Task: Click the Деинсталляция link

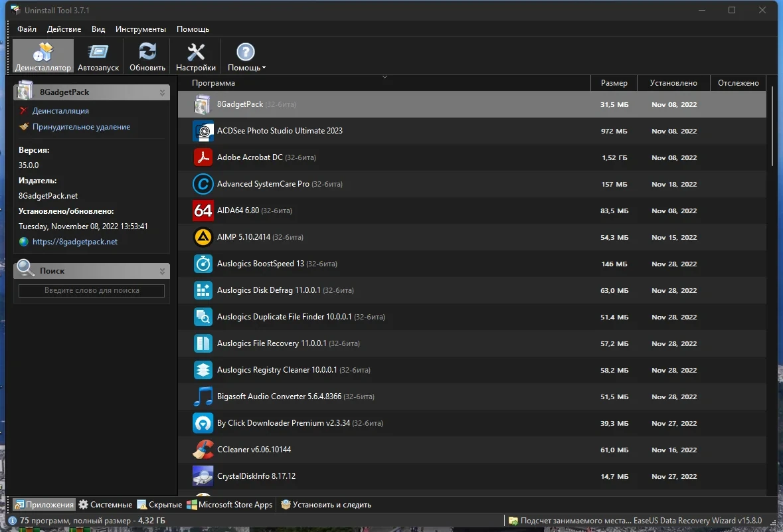Action: pos(60,111)
